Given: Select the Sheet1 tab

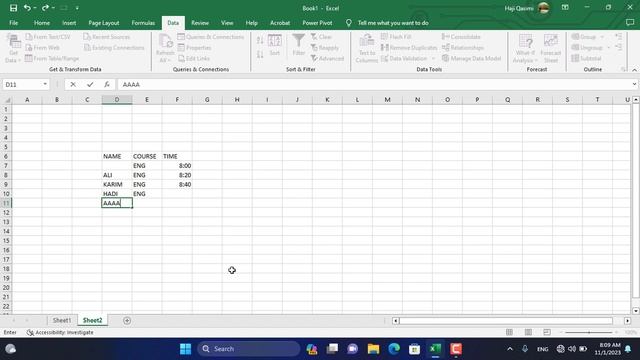Looking at the screenshot, I should 62,320.
